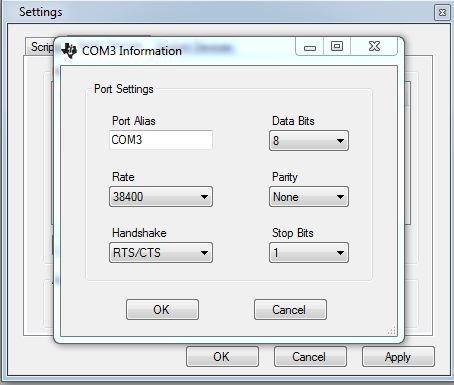Click the Settings window title text
The image size is (454, 385).
coord(41,12)
